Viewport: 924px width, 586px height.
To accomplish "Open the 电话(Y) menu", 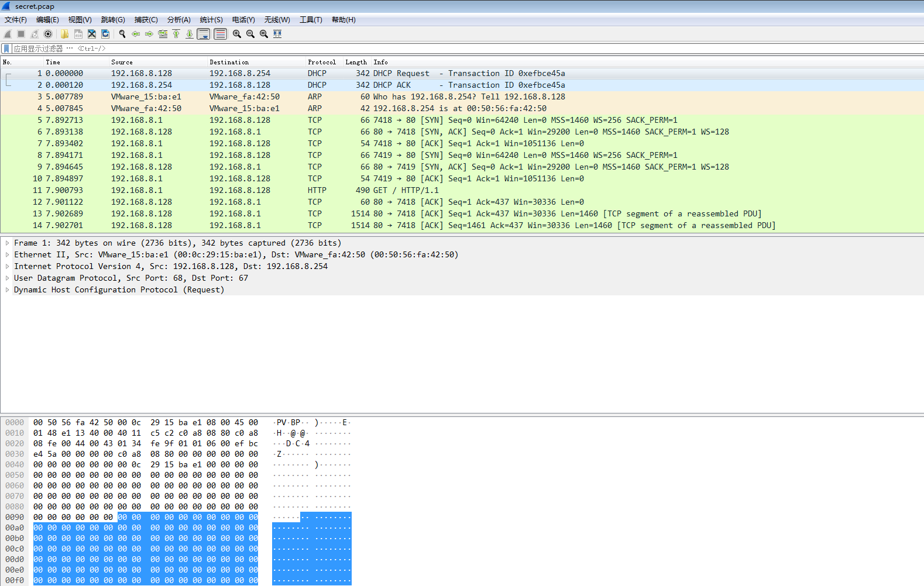I will click(243, 20).
